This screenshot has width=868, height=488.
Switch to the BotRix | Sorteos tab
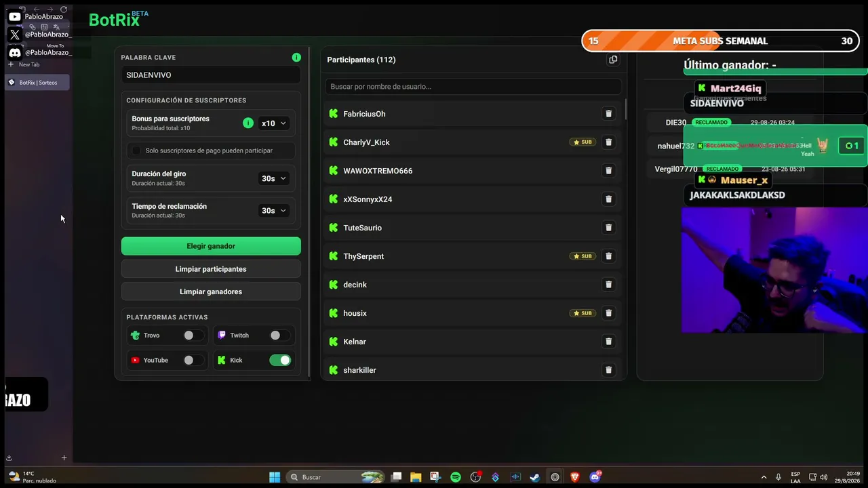37,83
